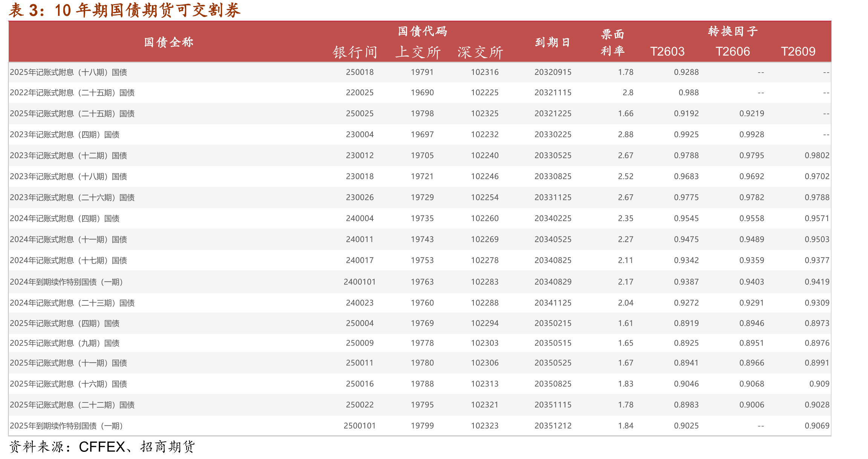Click Shanghai exchange code 19697
Viewport: 868px width, 459px height.
pyautogui.click(x=423, y=134)
